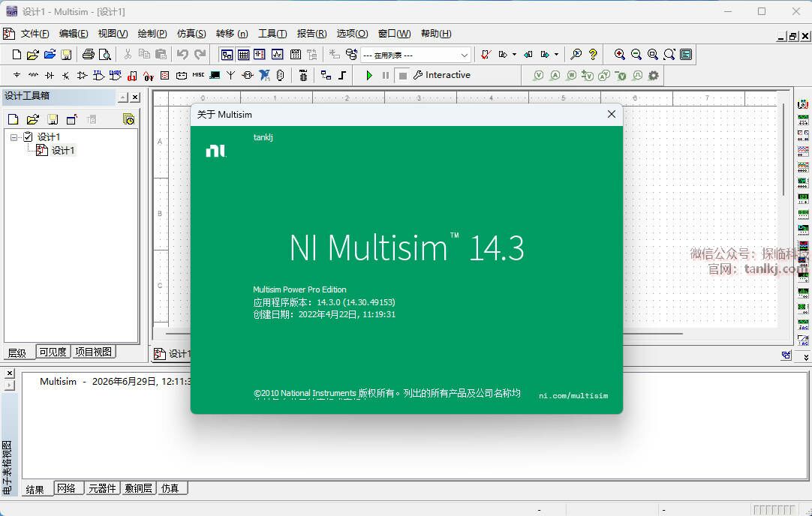Open the spreadsheet view toolbar icon
Viewport: 812px width, 516px height.
243,54
